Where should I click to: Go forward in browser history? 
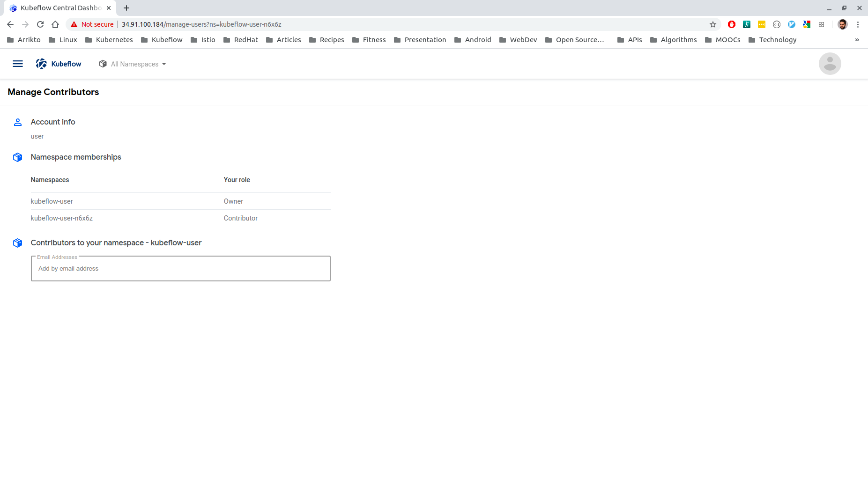pos(25,24)
